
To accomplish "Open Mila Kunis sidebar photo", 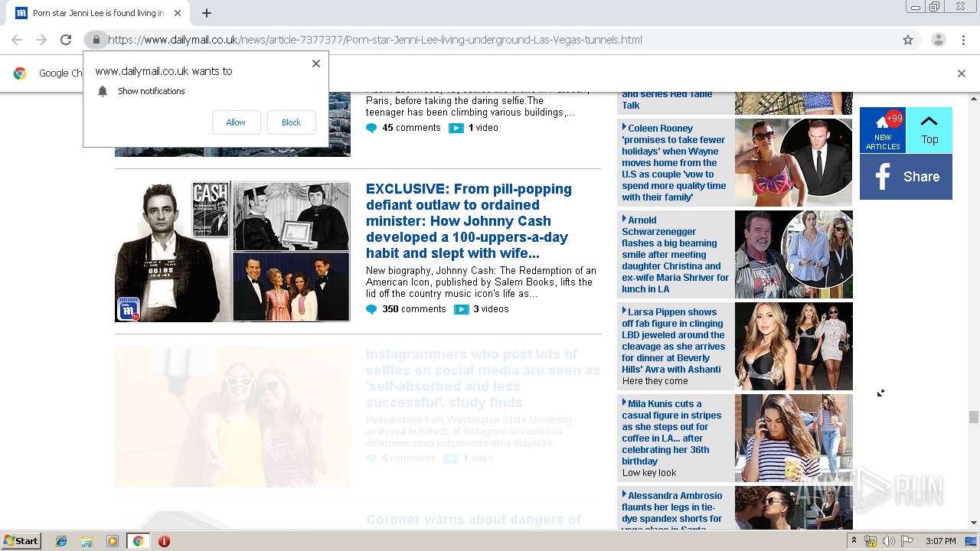I will [793, 438].
